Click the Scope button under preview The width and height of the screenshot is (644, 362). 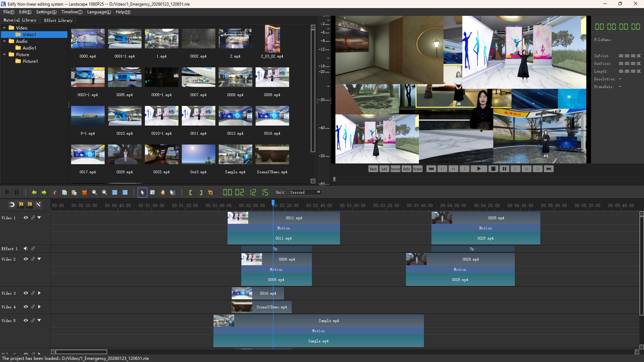(417, 169)
